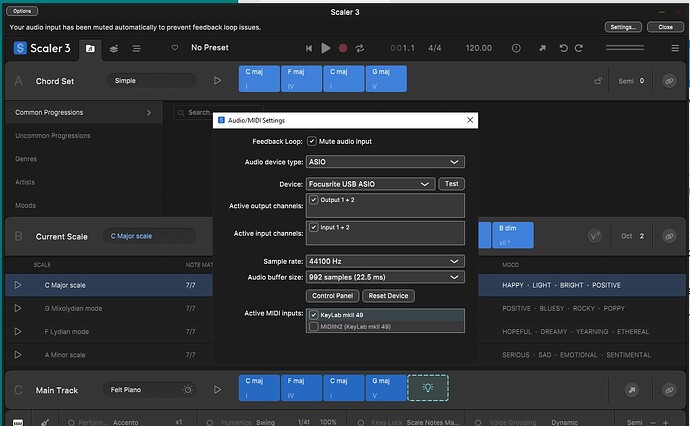
Task: Open the No Preset selector
Action: (x=209, y=48)
